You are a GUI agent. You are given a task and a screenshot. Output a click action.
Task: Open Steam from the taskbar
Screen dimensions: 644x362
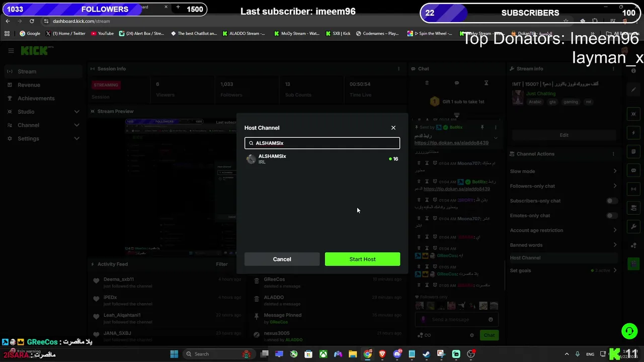point(426,354)
